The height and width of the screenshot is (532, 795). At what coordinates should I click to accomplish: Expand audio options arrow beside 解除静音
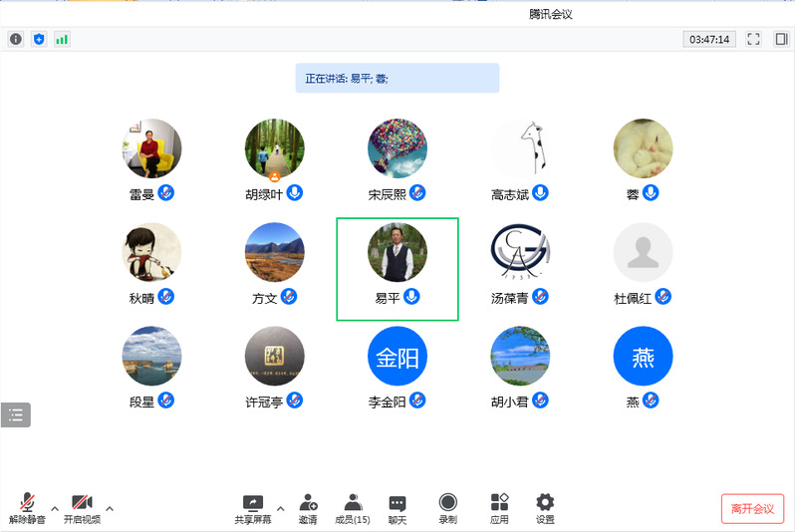pos(54,506)
